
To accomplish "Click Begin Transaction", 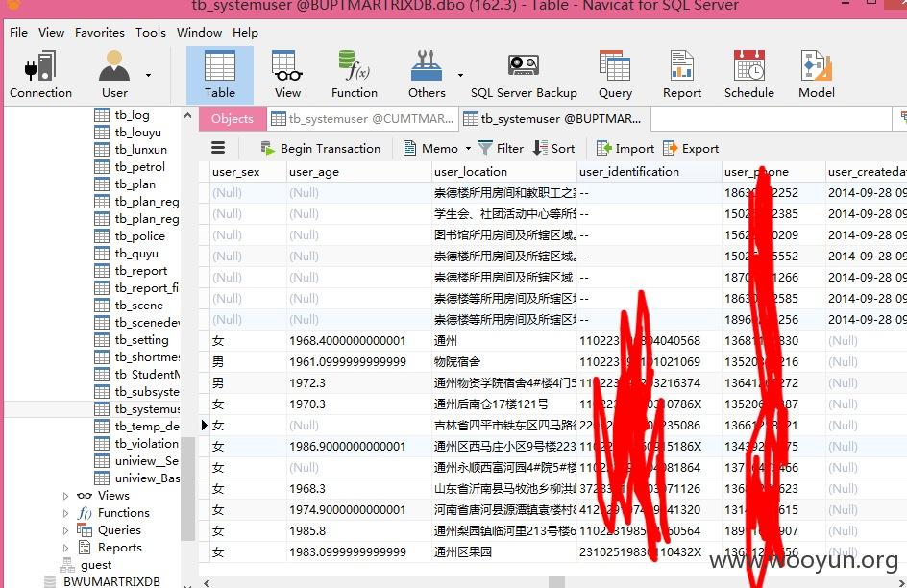I will point(321,149).
